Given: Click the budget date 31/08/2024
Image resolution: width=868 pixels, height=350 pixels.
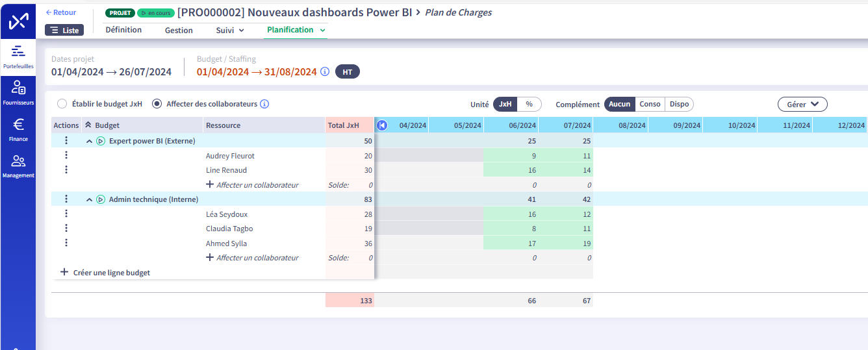Looking at the screenshot, I should click(290, 72).
